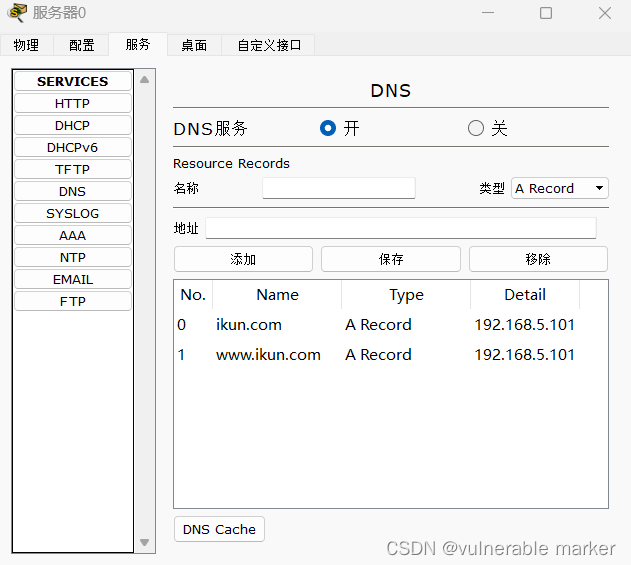
Task: Focus the 地址 input field
Action: point(401,228)
